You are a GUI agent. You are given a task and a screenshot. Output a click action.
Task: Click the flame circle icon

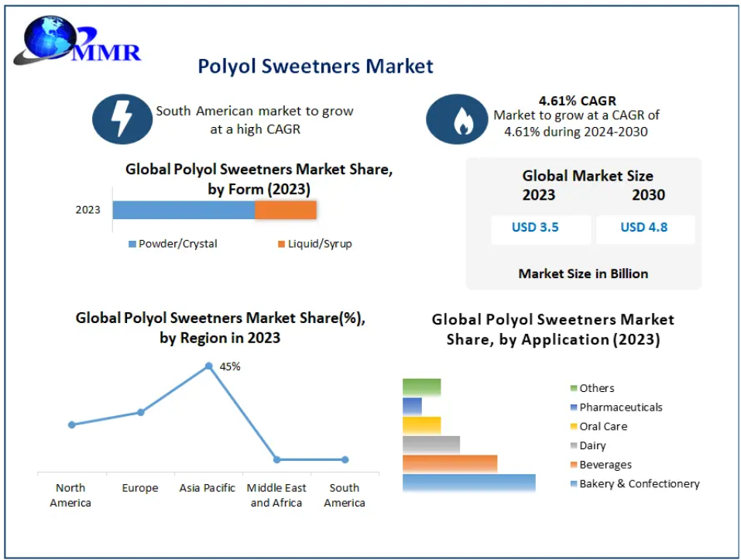tap(455, 120)
